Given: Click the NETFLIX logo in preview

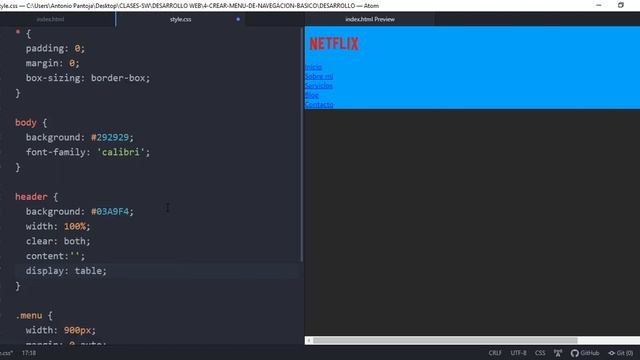Looking at the screenshot, I should tap(334, 44).
